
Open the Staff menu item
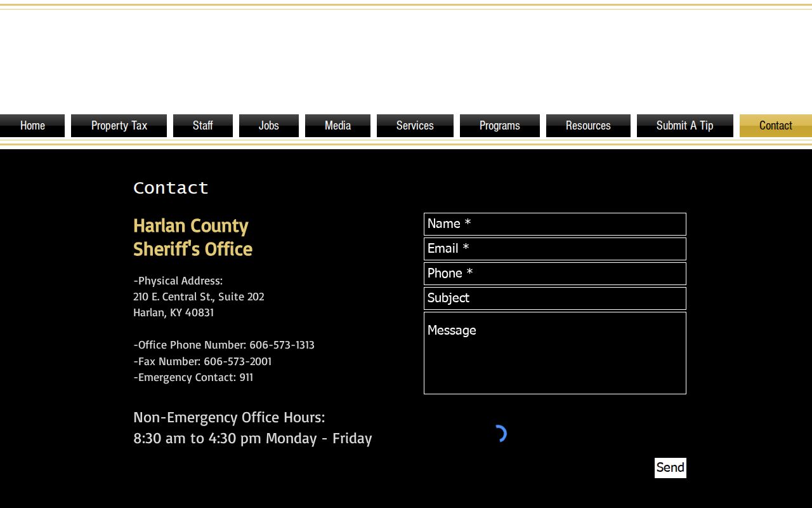click(203, 126)
